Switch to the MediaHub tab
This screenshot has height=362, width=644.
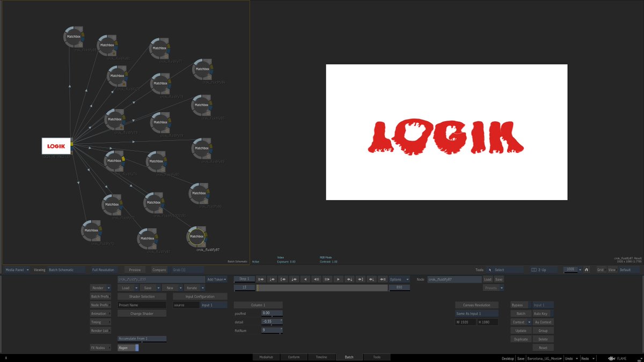tap(266, 357)
